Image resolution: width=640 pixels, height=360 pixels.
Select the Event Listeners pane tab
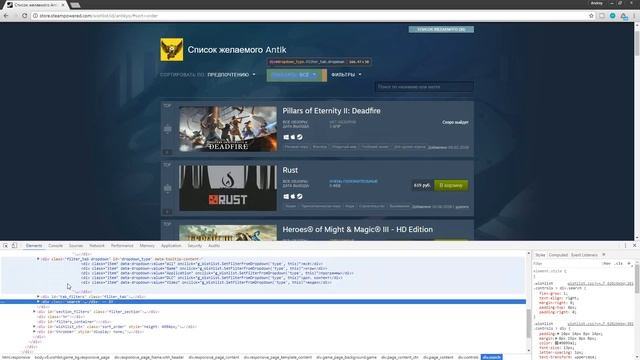[x=584, y=255]
